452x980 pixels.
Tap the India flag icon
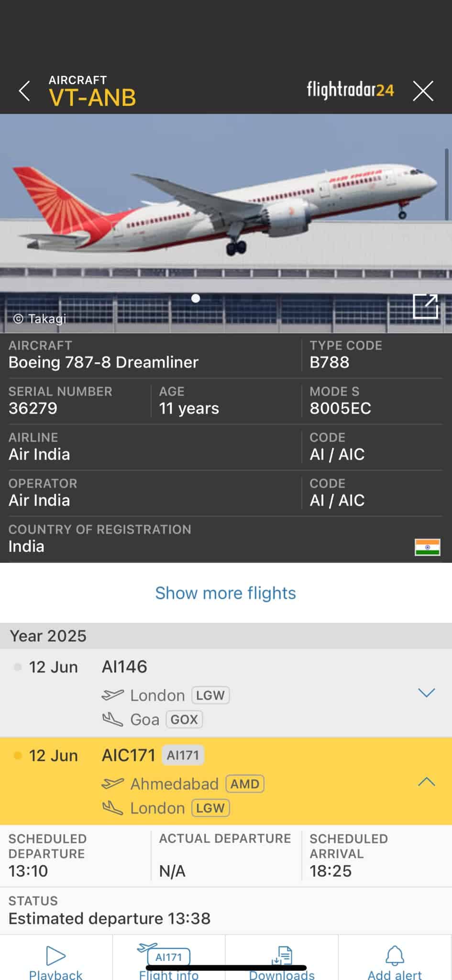coord(427,547)
